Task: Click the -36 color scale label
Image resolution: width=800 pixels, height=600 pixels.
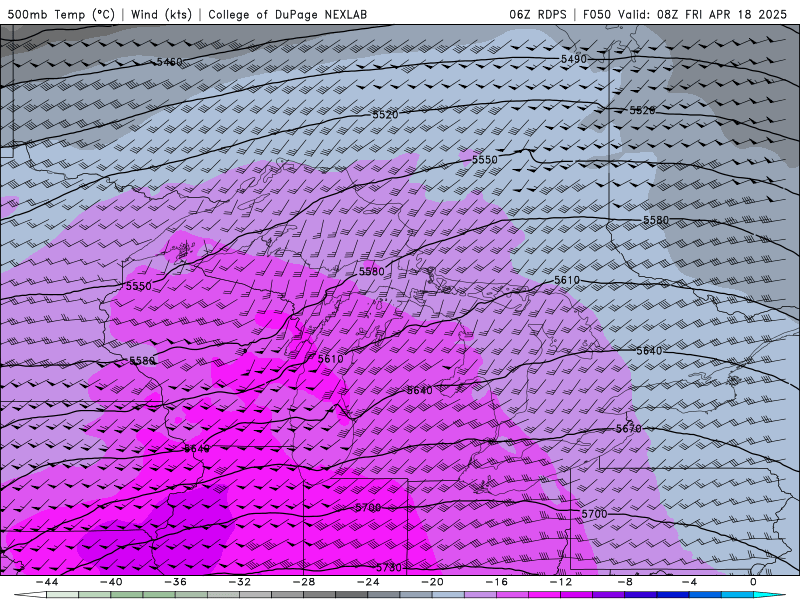Action: point(175,582)
